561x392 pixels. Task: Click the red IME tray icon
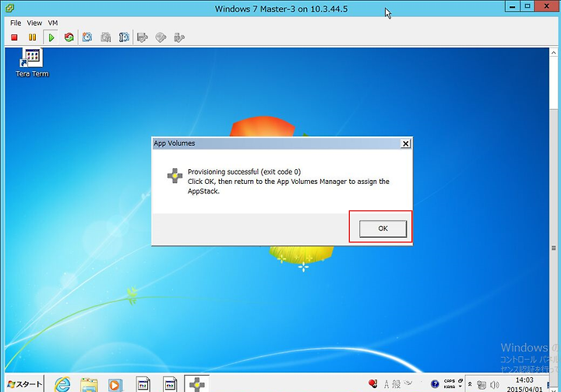click(372, 383)
